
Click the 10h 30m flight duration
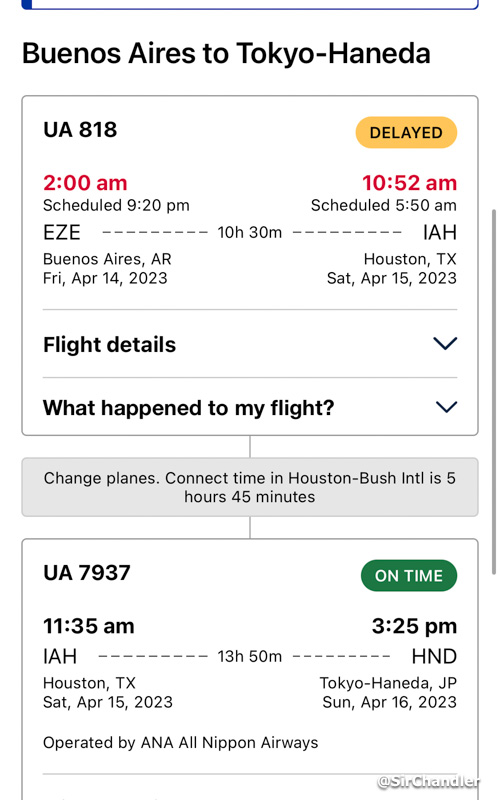(x=249, y=233)
